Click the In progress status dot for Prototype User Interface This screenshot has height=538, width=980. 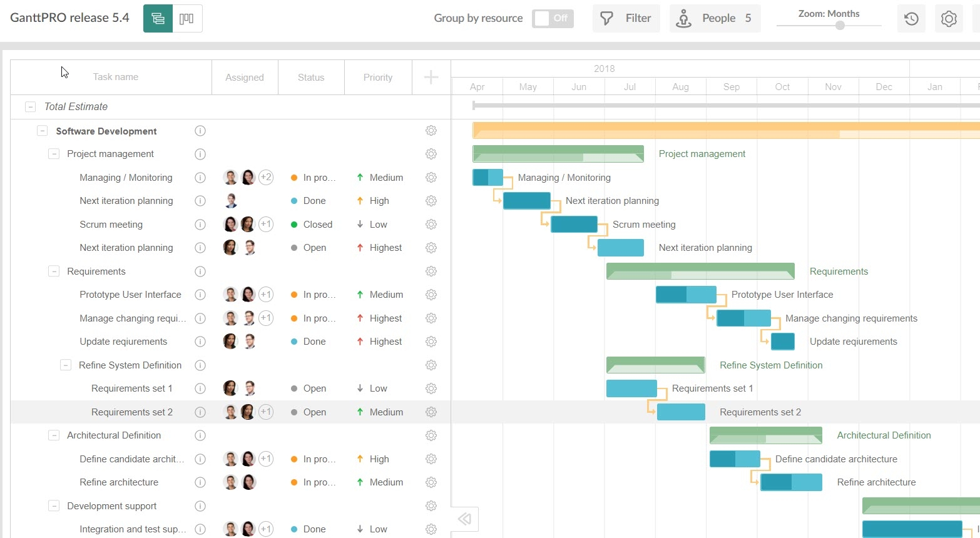pos(293,294)
